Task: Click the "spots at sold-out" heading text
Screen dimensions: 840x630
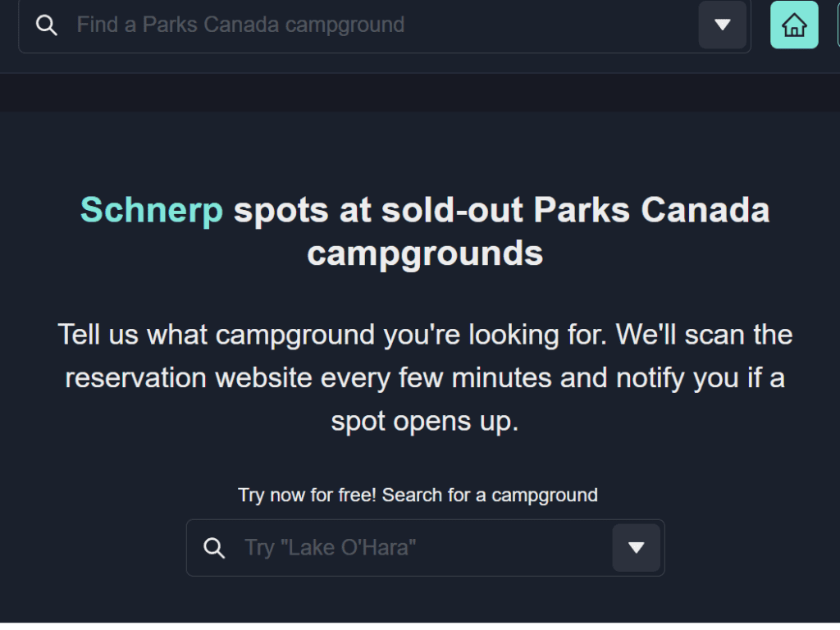Action: 378,209
